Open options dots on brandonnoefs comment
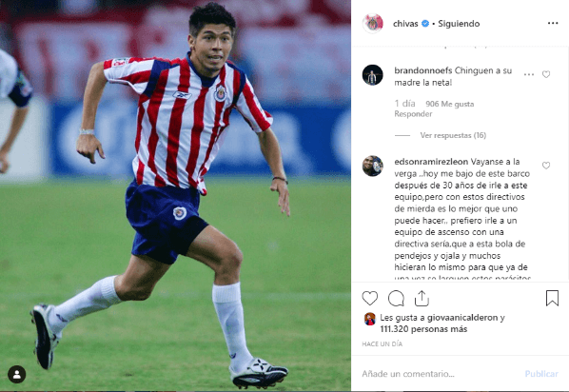This screenshot has height=392, width=569. click(529, 74)
